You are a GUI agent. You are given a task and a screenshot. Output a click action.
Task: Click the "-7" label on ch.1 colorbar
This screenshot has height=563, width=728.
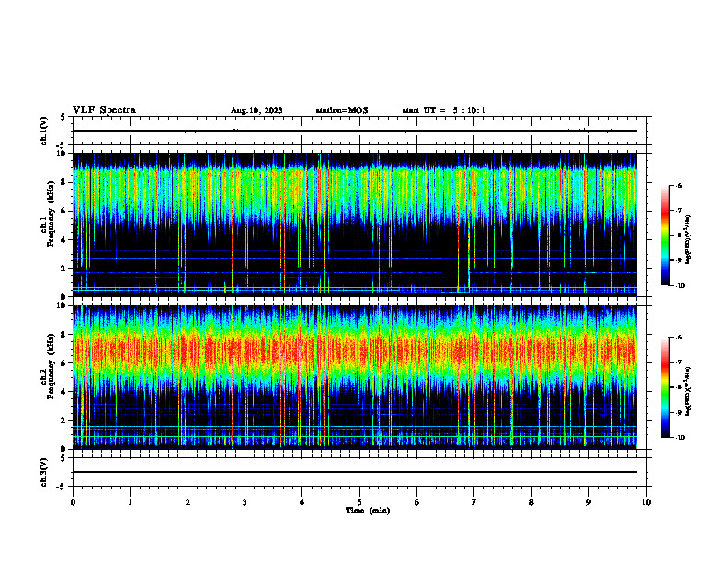point(678,211)
